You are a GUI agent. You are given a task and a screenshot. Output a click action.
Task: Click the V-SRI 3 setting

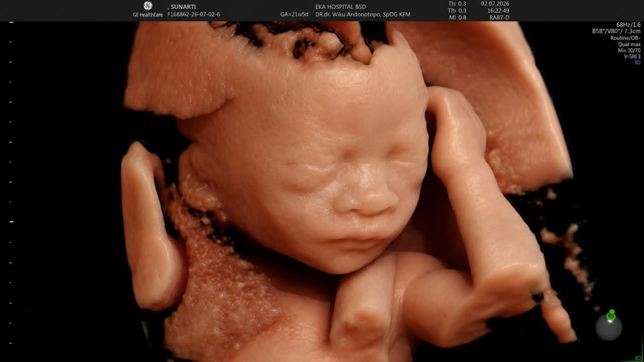(x=632, y=56)
